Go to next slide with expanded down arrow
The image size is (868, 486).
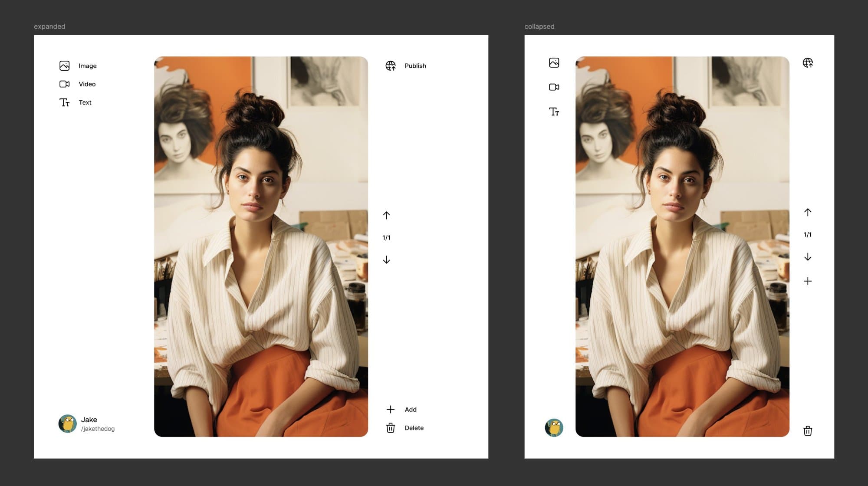click(x=386, y=260)
